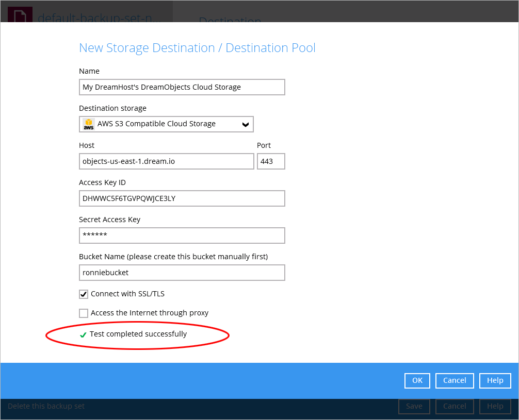
Task: Open Help in the New Storage Destination dialog
Action: click(495, 381)
